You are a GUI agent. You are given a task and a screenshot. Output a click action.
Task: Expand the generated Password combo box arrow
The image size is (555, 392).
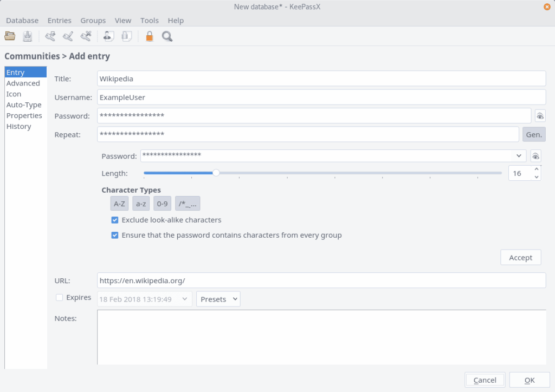pyautogui.click(x=519, y=156)
